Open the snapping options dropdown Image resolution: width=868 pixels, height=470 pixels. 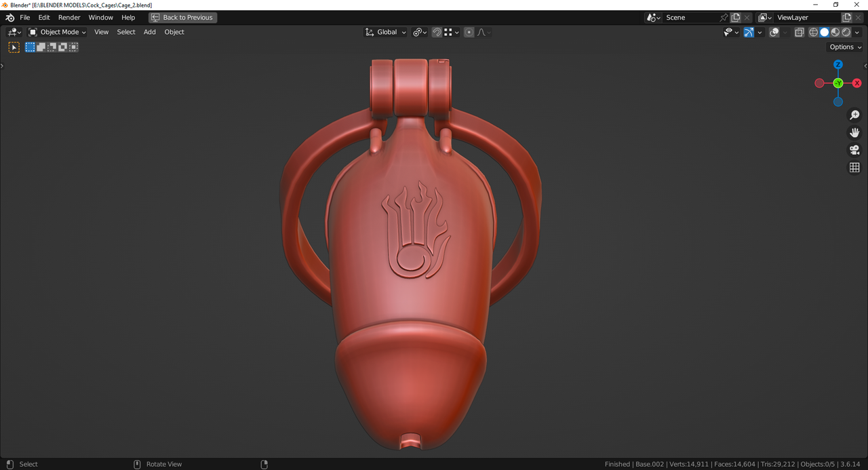(452, 32)
